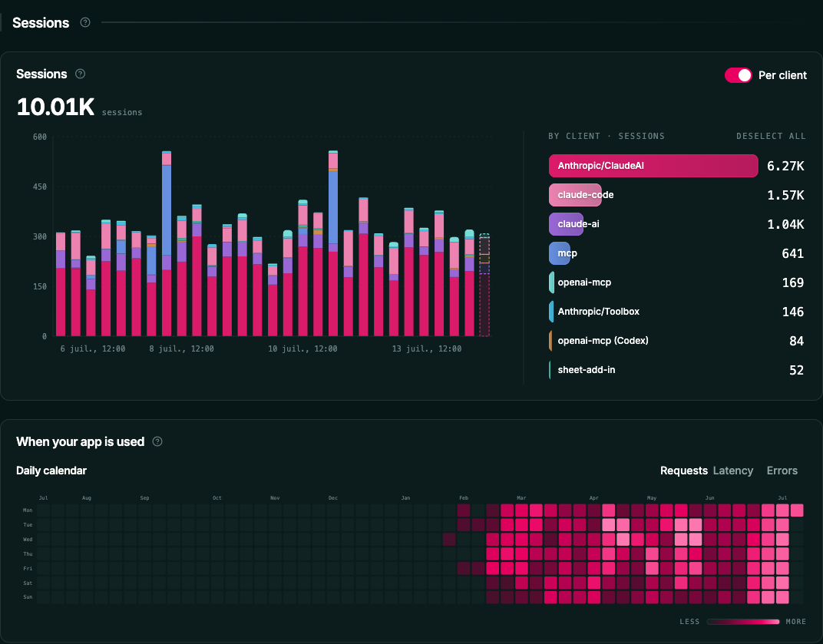Toggle claude-code client series

tap(677, 195)
